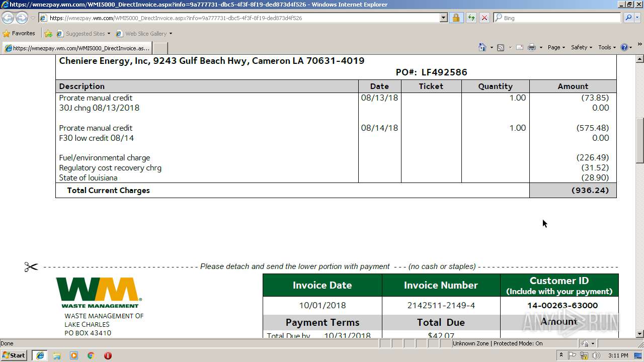Click the browser Back arrow button
This screenshot has height=362, width=644.
[x=8, y=18]
